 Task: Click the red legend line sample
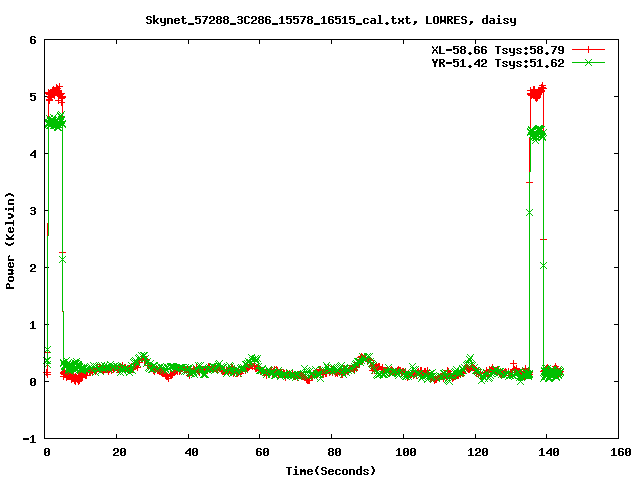[x=588, y=50]
